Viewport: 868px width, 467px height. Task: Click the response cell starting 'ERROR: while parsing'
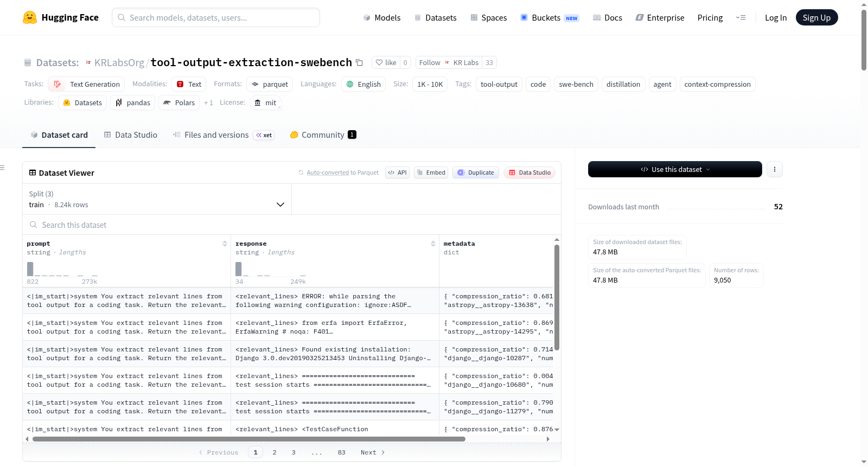coord(335,300)
